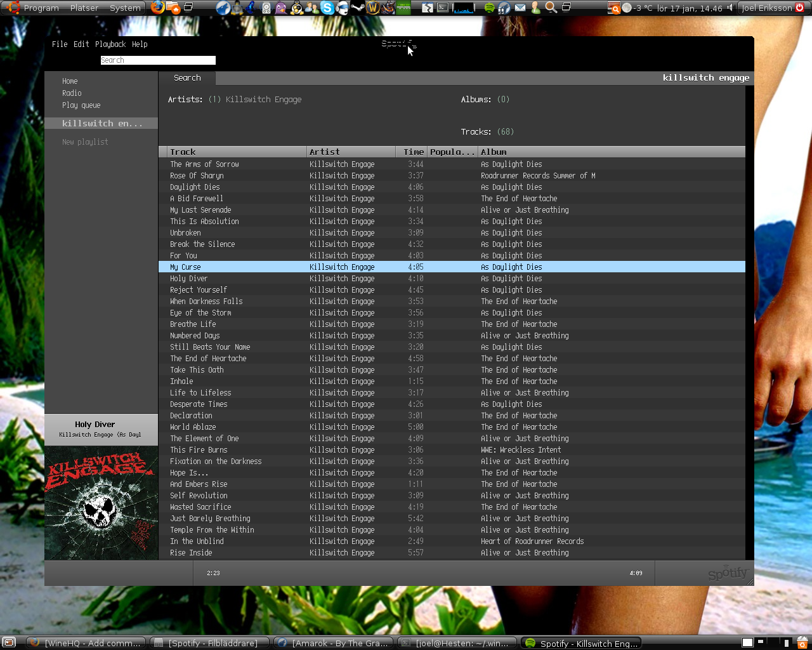812x650 pixels.
Task: Launch Amarok wolf icon in top panel
Action: tap(223, 8)
